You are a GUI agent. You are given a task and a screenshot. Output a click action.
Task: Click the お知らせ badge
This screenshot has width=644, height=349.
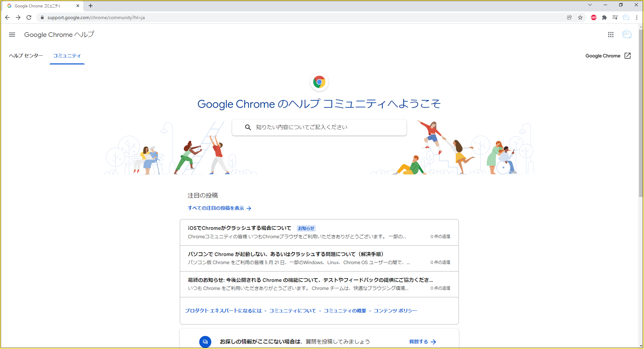[x=306, y=228]
